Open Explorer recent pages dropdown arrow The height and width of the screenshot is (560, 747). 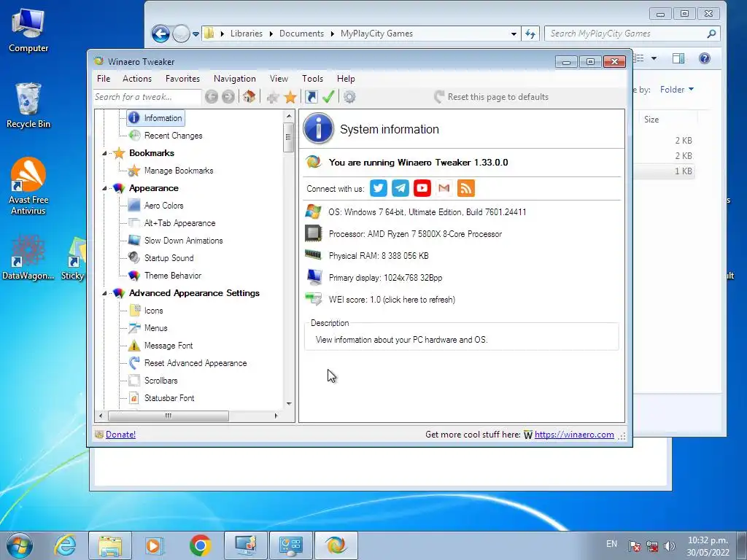pyautogui.click(x=196, y=34)
